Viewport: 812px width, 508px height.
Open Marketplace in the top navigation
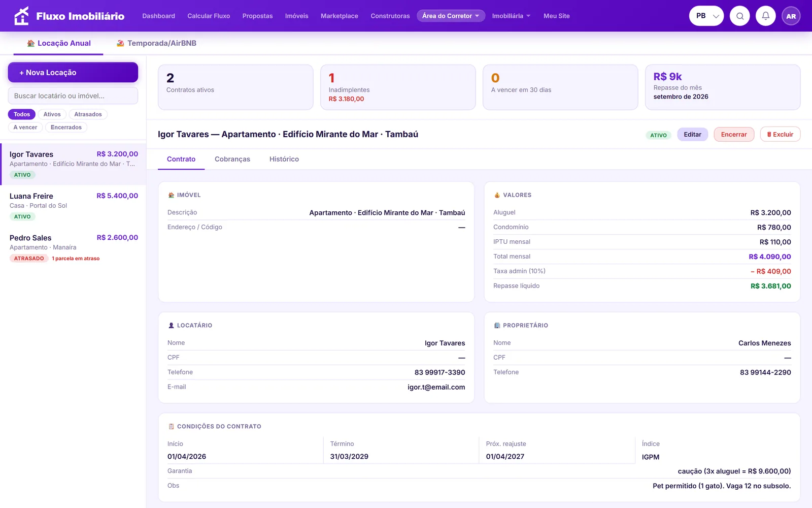pos(340,16)
